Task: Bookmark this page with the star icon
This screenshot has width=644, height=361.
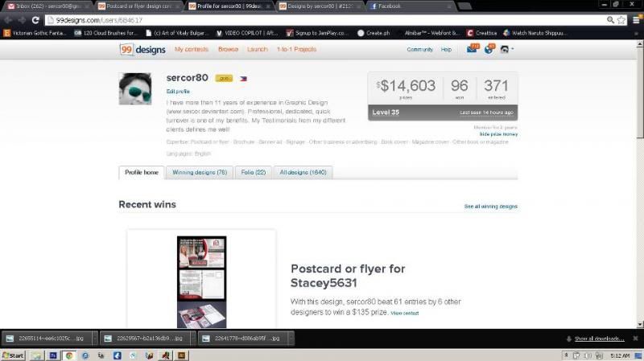Action: click(621, 19)
